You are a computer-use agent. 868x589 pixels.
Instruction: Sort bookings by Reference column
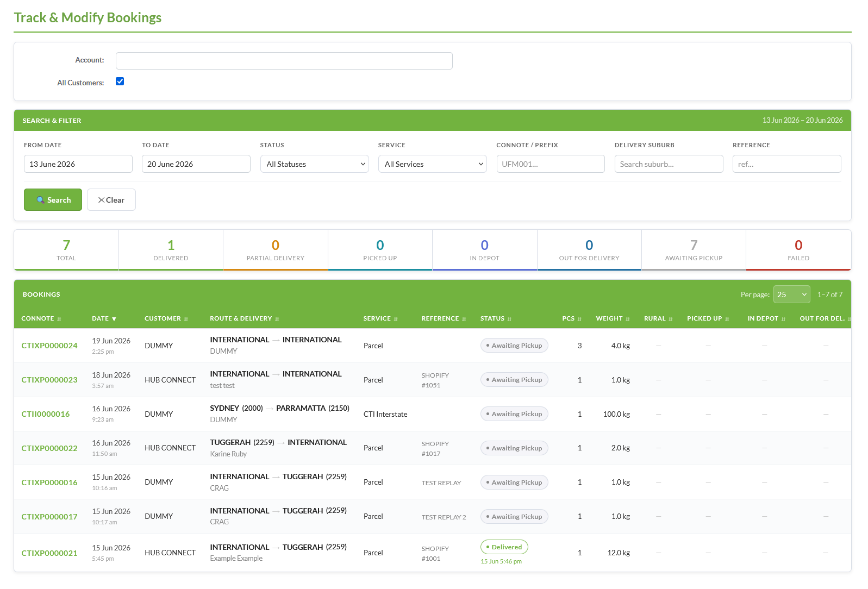444,318
